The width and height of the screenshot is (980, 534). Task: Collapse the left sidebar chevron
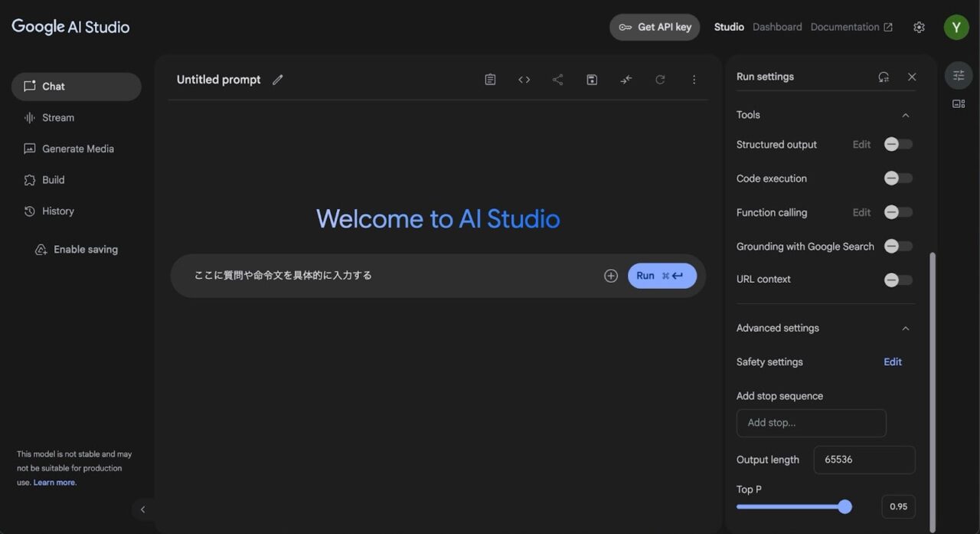[142, 509]
